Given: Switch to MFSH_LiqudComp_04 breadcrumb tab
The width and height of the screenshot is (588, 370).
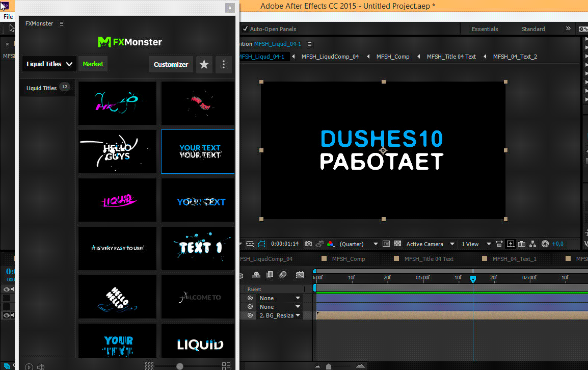Looking at the screenshot, I should tap(330, 57).
